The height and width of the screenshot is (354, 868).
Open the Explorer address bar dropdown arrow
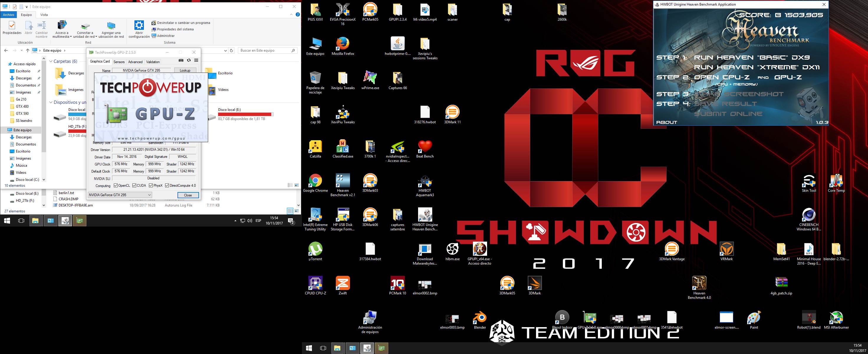tap(226, 50)
